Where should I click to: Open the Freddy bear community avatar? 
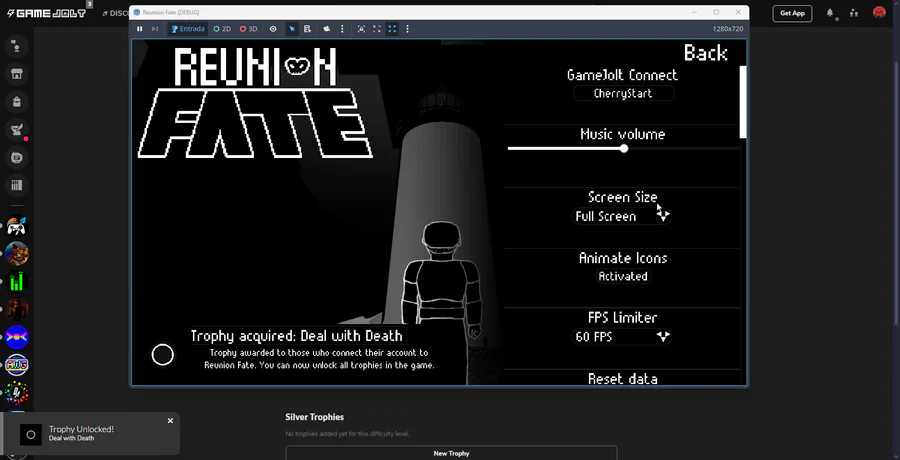point(17,253)
